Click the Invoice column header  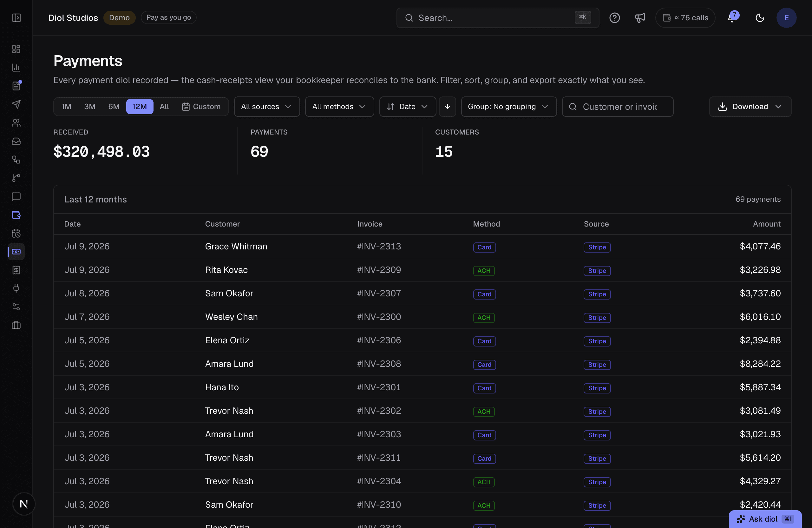370,224
